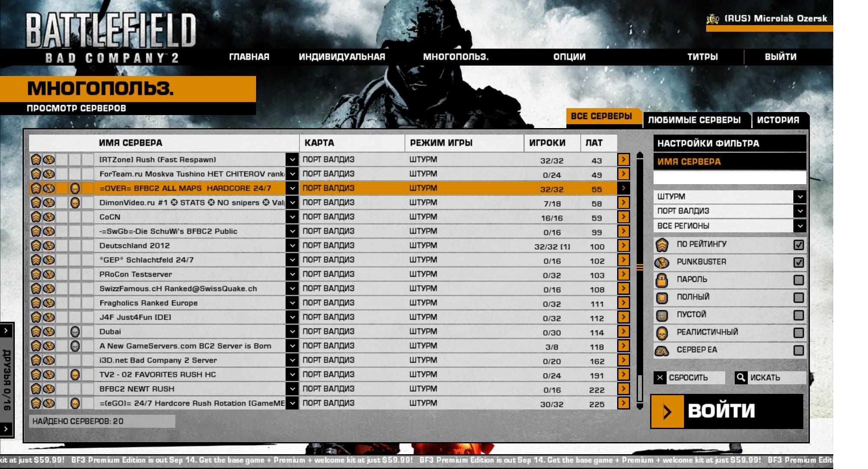868x469 pixels.
Task: Uncheck the ПО РЕЙТИНГУ checkbox
Action: pos(799,245)
